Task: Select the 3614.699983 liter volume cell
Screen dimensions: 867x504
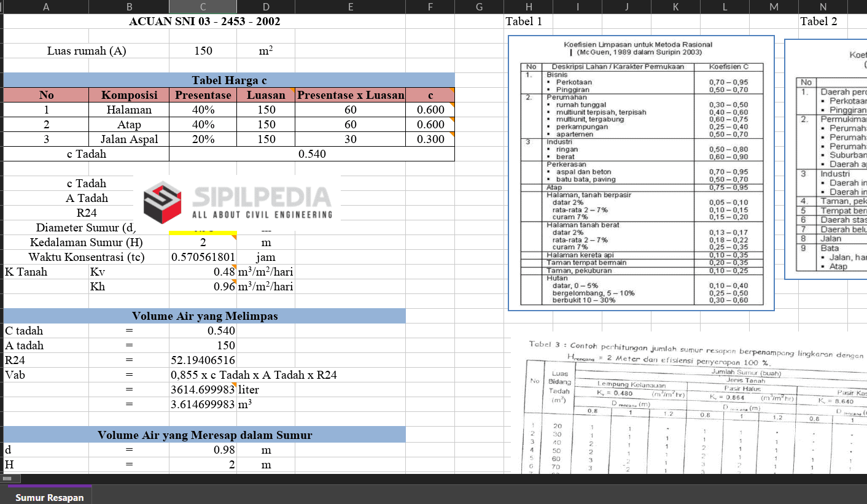Action: [203, 390]
